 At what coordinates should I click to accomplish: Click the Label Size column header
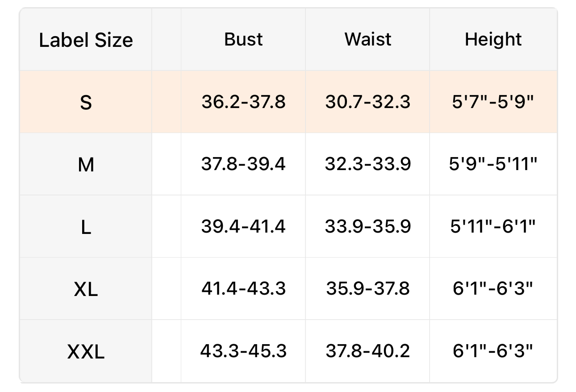86,40
